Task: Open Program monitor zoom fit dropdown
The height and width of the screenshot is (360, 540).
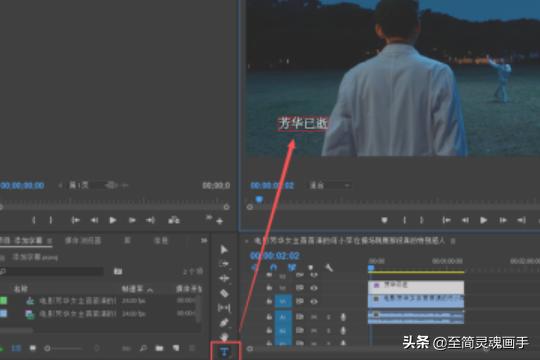Action: (330, 185)
